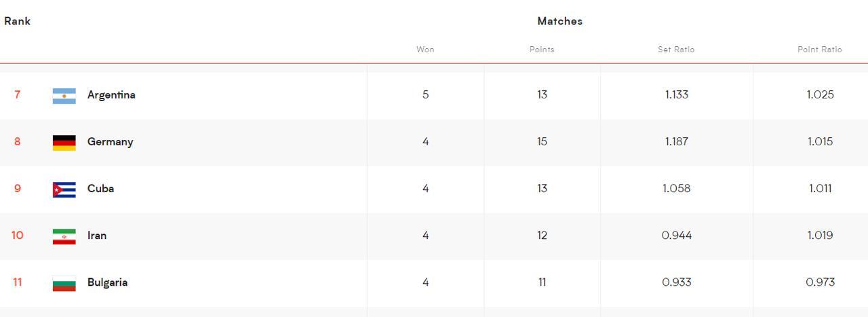Click the Matches group header
The height and width of the screenshot is (317, 868).
[559, 21]
